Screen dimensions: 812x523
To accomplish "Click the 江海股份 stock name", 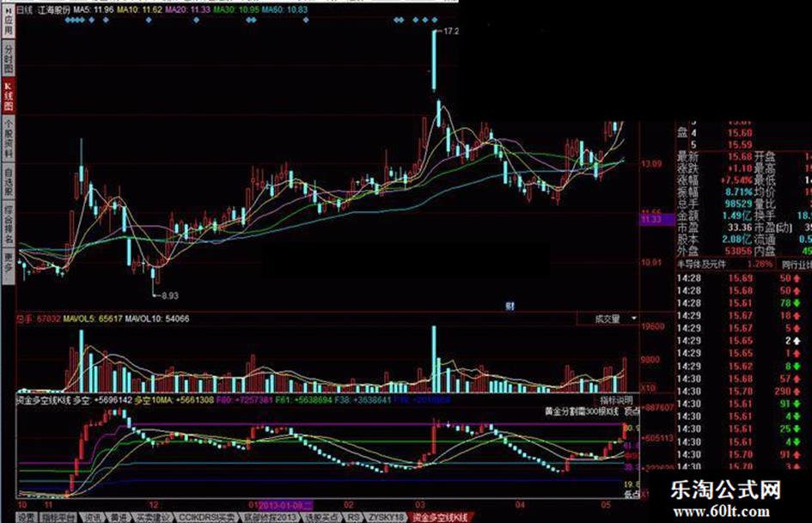I will tap(54, 9).
